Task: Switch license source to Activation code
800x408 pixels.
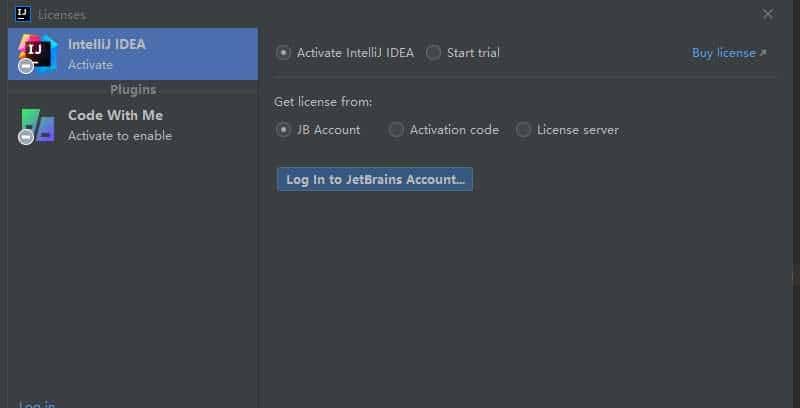Action: coord(397,130)
